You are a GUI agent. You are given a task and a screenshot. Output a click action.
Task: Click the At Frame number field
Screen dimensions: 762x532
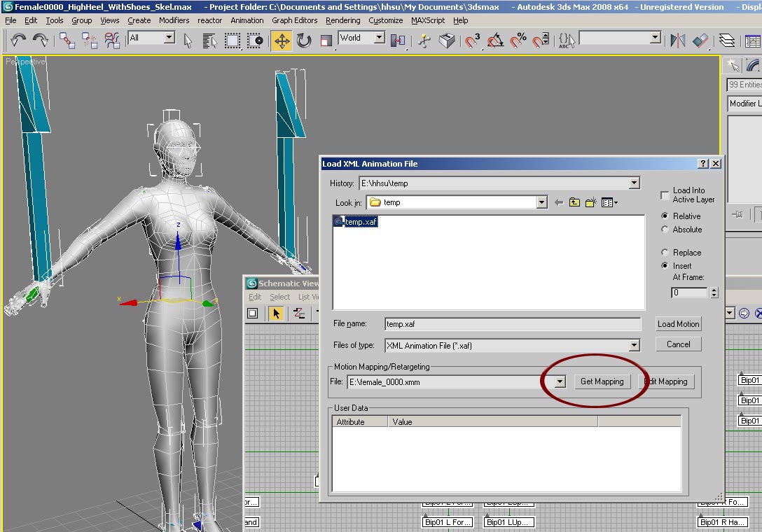(x=689, y=293)
